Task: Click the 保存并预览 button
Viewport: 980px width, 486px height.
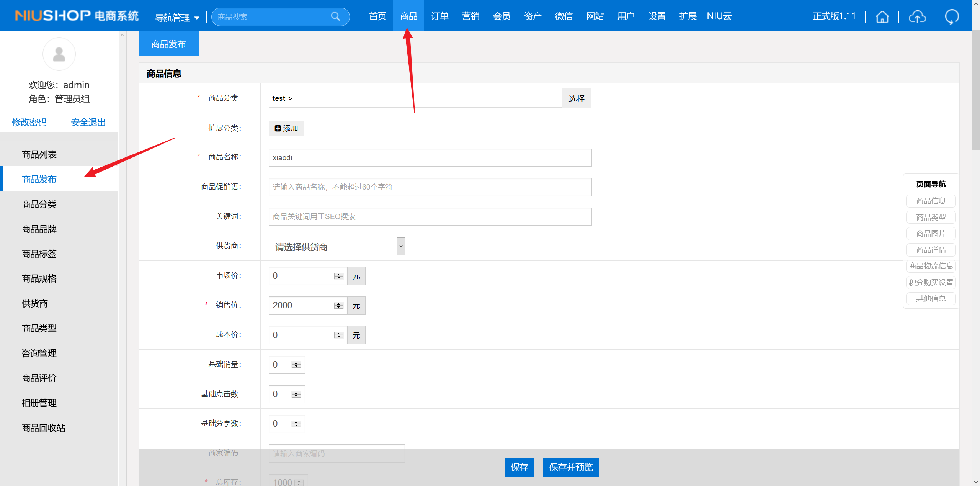Action: point(570,467)
